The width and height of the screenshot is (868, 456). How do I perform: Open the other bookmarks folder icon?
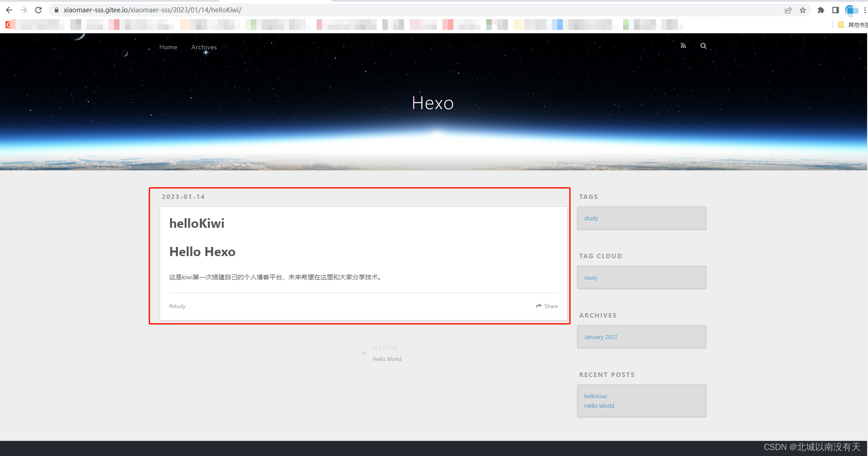click(x=841, y=25)
